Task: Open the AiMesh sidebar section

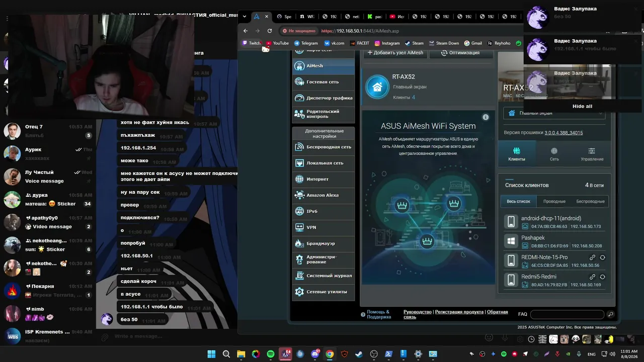Action: click(324, 66)
